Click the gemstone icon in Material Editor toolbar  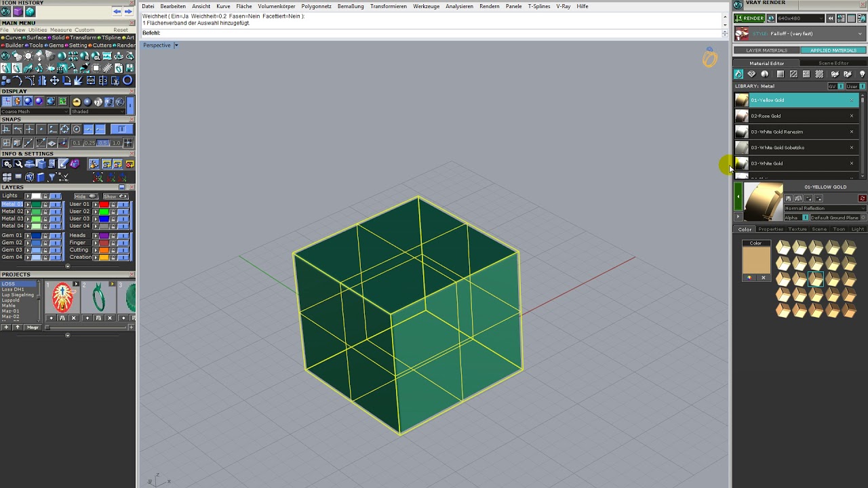(751, 74)
